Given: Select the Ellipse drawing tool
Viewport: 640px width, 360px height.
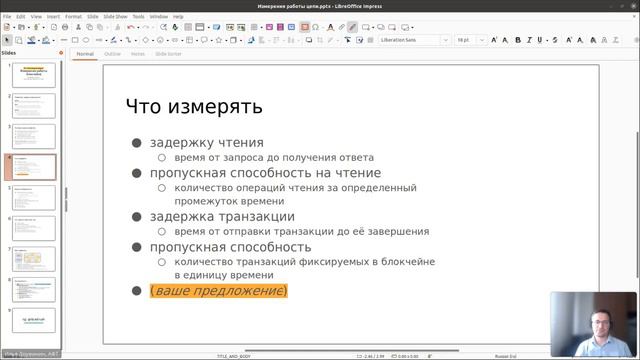Looking at the screenshot, I should pyautogui.click(x=86, y=40).
